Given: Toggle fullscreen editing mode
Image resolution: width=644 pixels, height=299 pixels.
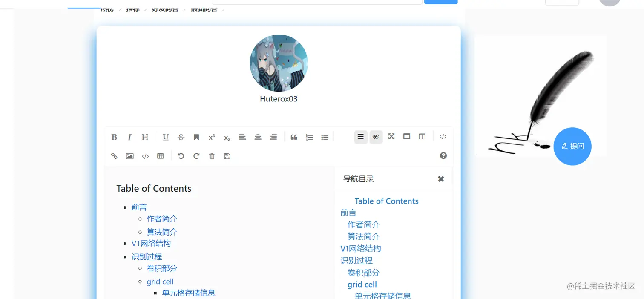Looking at the screenshot, I should tap(391, 136).
